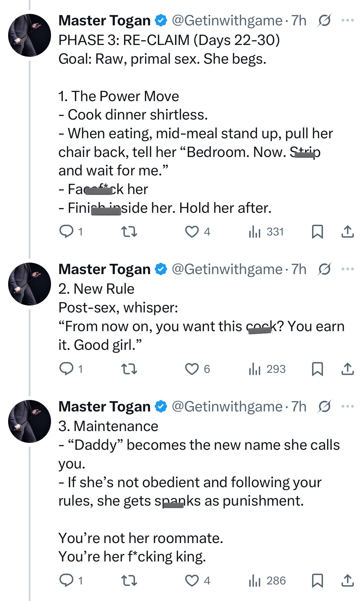Reply to the "2. New Rule" tweet
The height and width of the screenshot is (601, 364).
(66, 369)
